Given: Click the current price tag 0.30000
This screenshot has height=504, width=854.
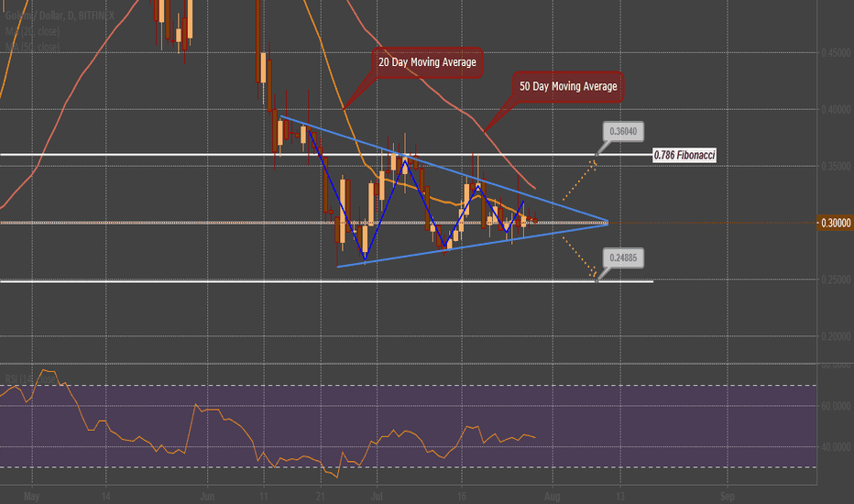Looking at the screenshot, I should click(x=836, y=223).
